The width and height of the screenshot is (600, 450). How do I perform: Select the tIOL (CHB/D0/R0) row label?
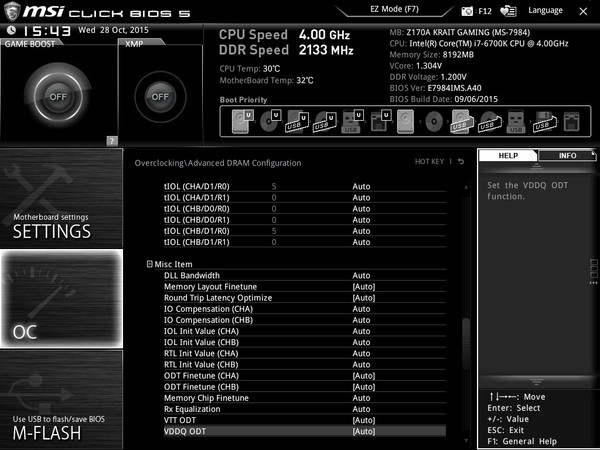[x=197, y=209]
